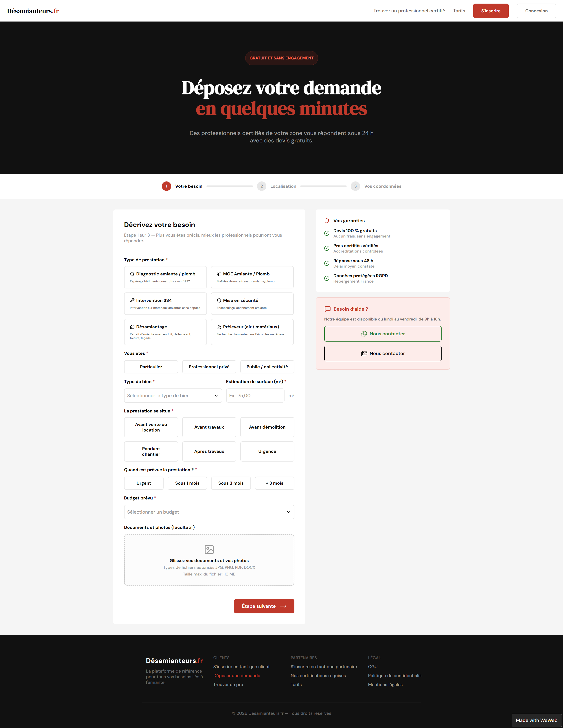Click the chevron of the type de bien select
The width and height of the screenshot is (563, 728).
click(x=216, y=396)
